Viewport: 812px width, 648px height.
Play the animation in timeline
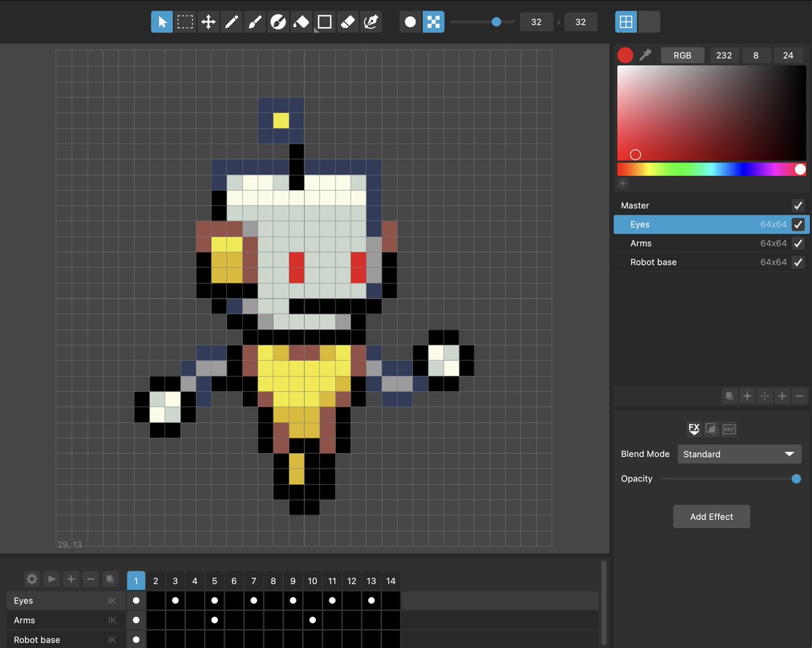[51, 579]
